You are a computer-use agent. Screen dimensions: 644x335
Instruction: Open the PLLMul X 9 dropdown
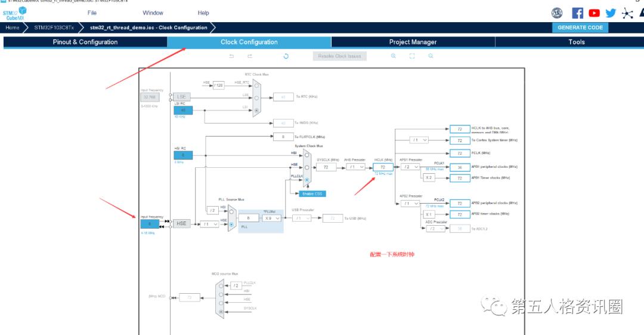click(272, 218)
